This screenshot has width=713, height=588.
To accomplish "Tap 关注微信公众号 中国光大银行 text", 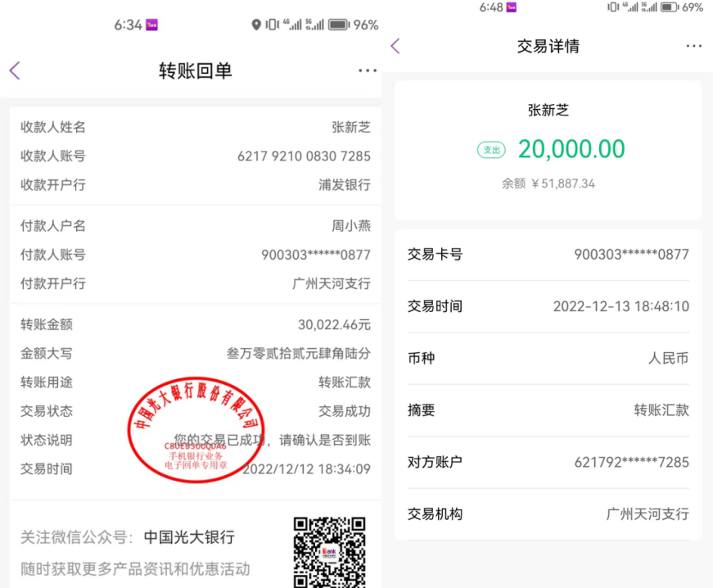I will point(128,537).
